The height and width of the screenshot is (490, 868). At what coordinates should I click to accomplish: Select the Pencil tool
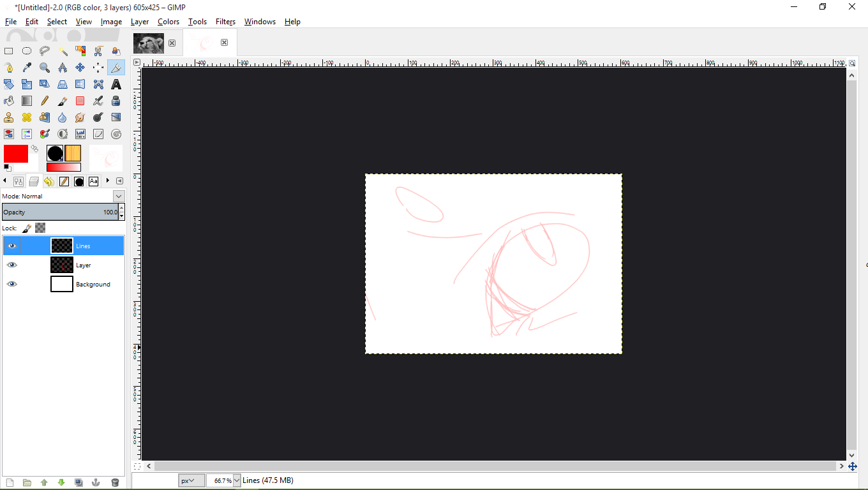point(45,101)
